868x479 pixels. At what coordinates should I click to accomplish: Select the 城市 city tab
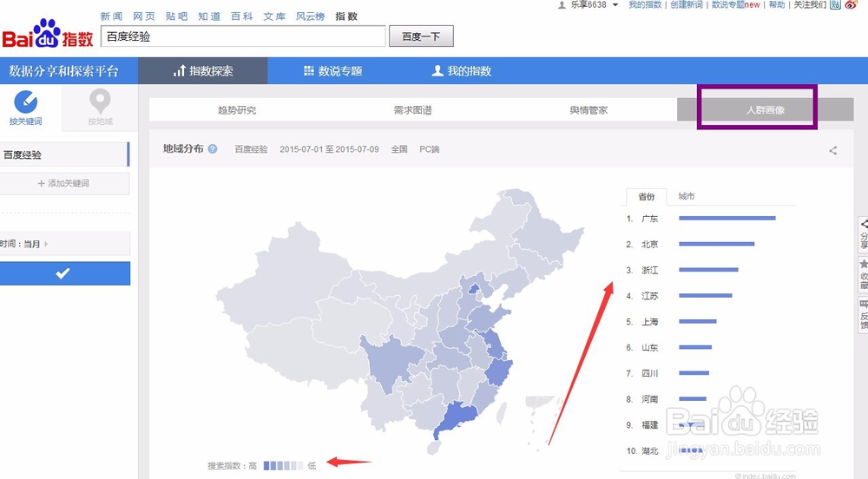point(687,196)
